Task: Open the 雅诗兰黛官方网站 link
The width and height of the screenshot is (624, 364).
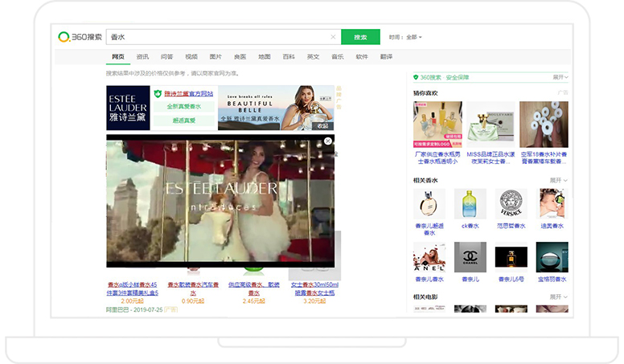Action: pos(189,93)
